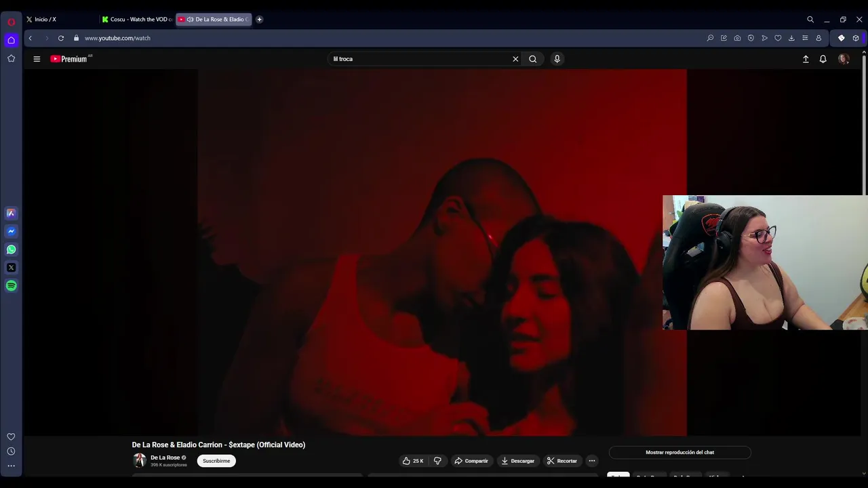Image resolution: width=868 pixels, height=488 pixels.
Task: Run search with magnifier button
Action: point(533,59)
